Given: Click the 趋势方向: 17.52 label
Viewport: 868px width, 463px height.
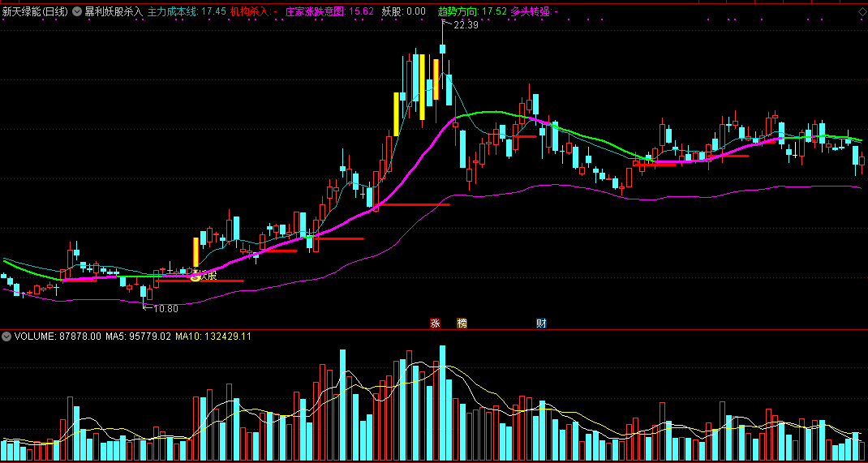Looking at the screenshot, I should click(x=472, y=11).
